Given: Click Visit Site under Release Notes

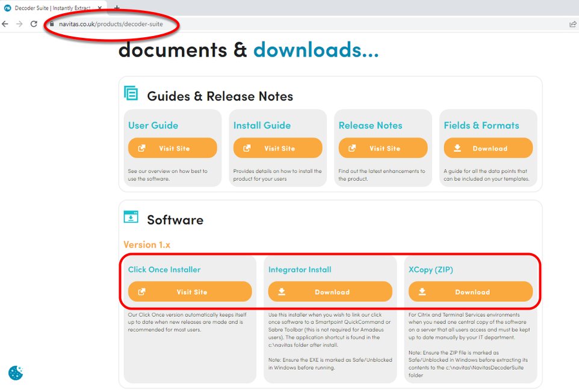Looking at the screenshot, I should [383, 148].
